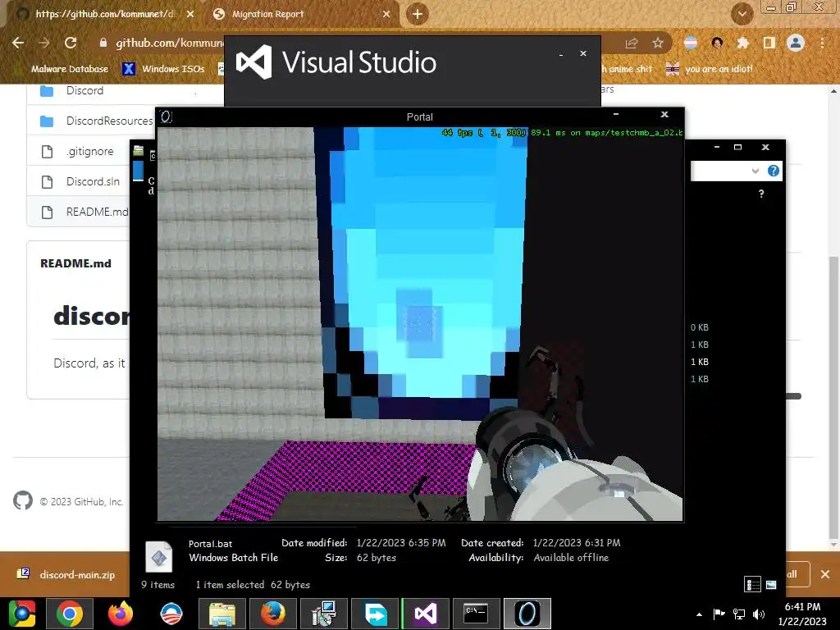Image resolution: width=840 pixels, height=630 pixels.
Task: Click the share page icon in address bar
Action: [x=632, y=43]
